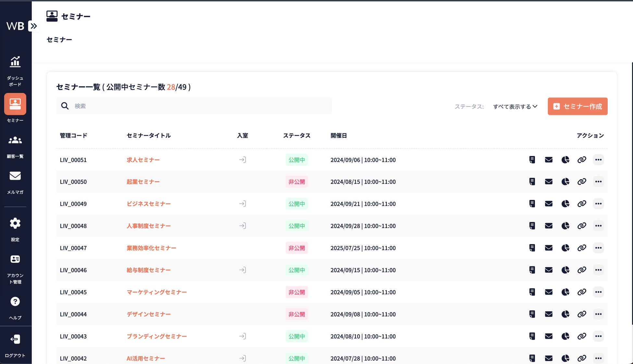This screenshot has width=633, height=364.
Task: Open the ステータス filter dropdown
Action: point(515,106)
